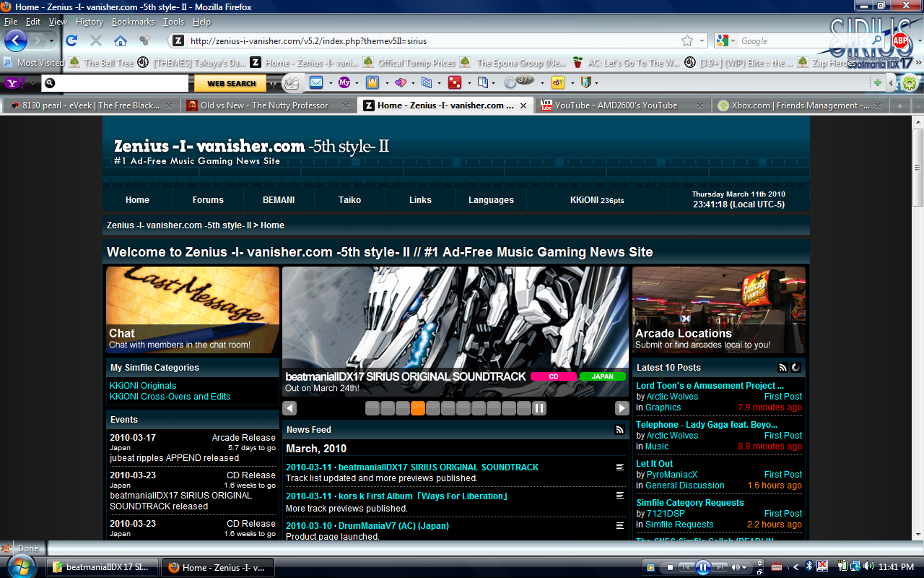This screenshot has width=924, height=578.
Task: Click the Stop loading X icon
Action: point(95,40)
